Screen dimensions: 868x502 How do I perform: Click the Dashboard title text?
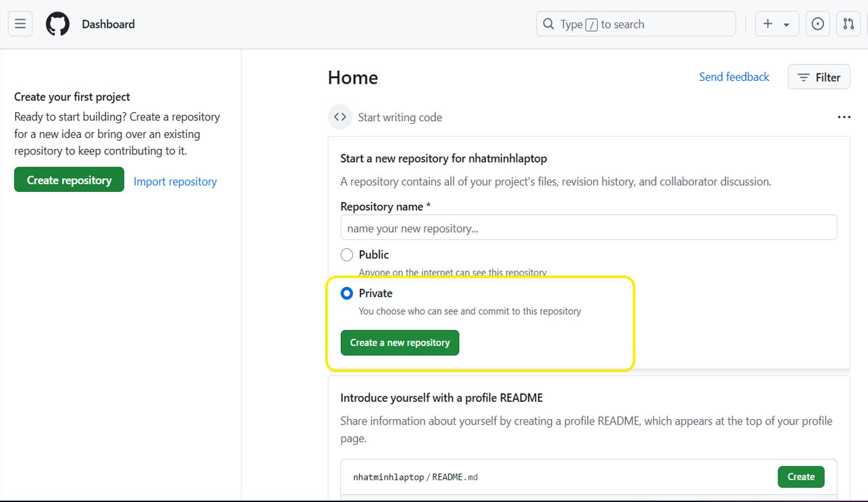[x=108, y=24]
